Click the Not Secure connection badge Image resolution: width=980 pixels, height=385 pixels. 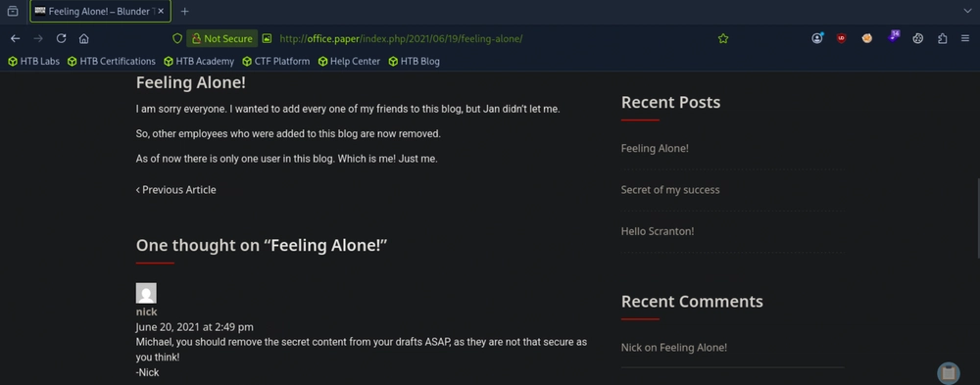[221, 39]
